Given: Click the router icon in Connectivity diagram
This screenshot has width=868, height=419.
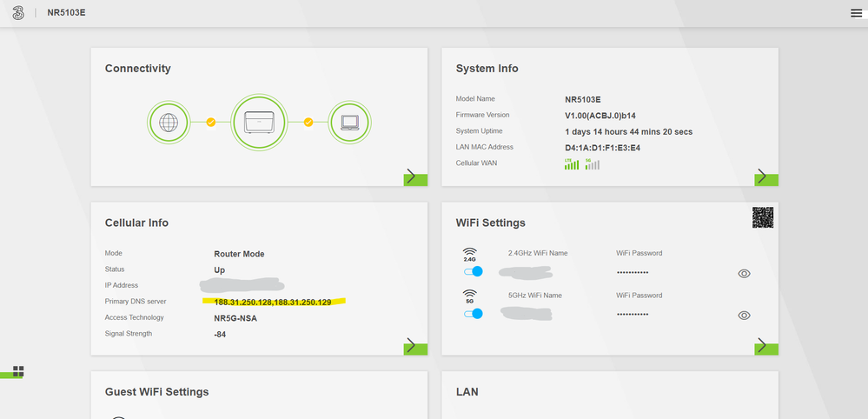Looking at the screenshot, I should point(259,123).
